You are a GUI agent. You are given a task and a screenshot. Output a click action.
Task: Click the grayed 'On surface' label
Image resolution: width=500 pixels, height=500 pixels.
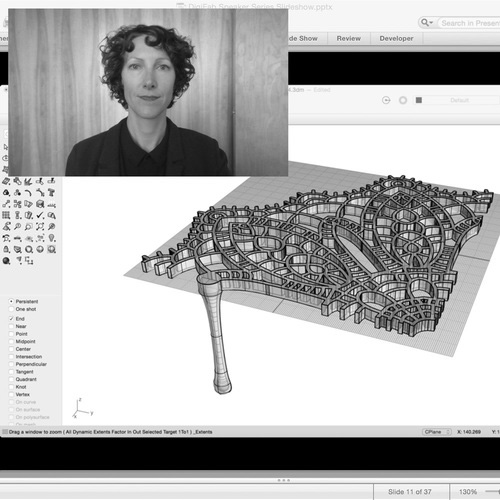tap(28, 409)
